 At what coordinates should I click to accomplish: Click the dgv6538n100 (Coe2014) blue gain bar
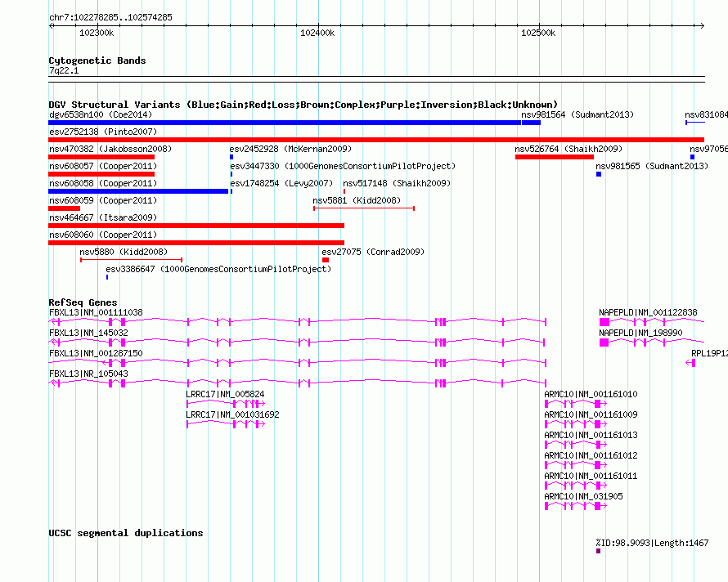285,123
